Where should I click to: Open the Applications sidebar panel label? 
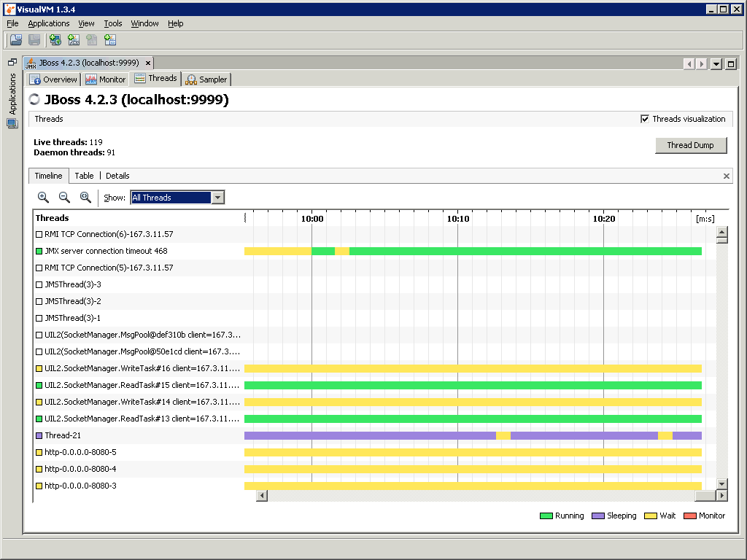pos(12,94)
